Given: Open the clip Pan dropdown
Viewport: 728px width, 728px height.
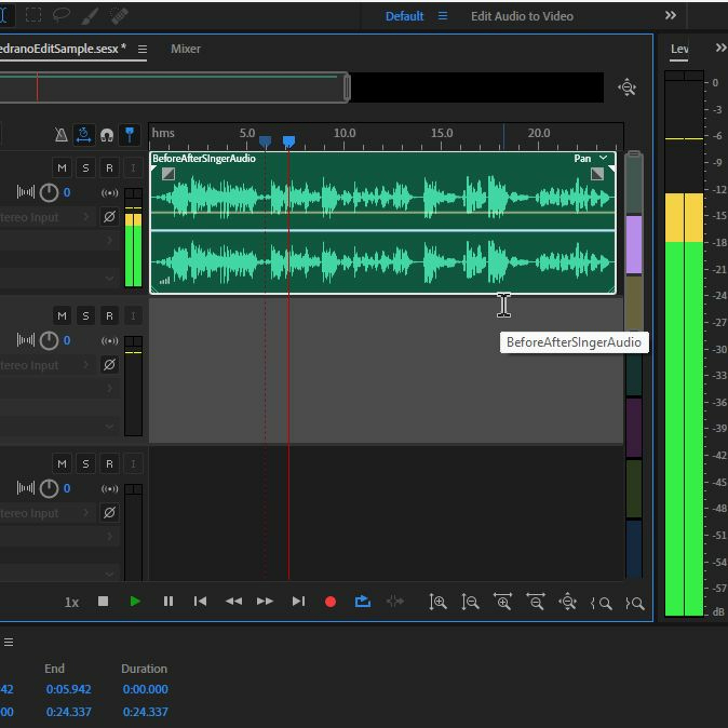Looking at the screenshot, I should [x=603, y=158].
